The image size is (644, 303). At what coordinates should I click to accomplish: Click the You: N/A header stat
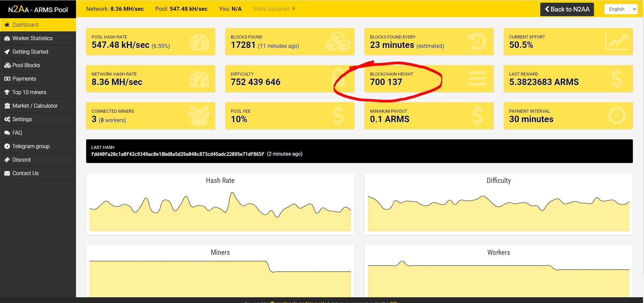(230, 9)
